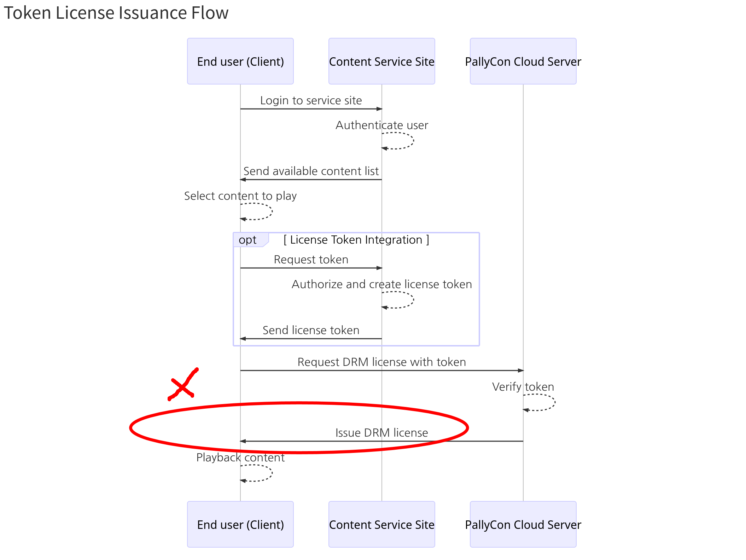Click the Request DRM license with token label
This screenshot has width=746, height=560.
(x=381, y=362)
